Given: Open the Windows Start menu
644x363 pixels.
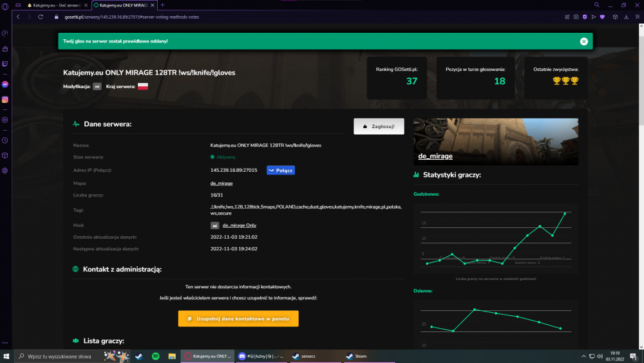Looking at the screenshot, I should tap(6, 357).
